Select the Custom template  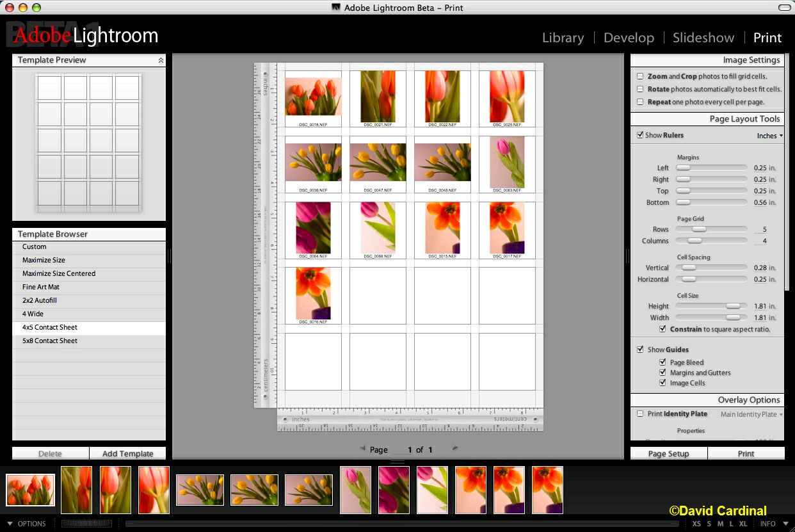pos(89,246)
